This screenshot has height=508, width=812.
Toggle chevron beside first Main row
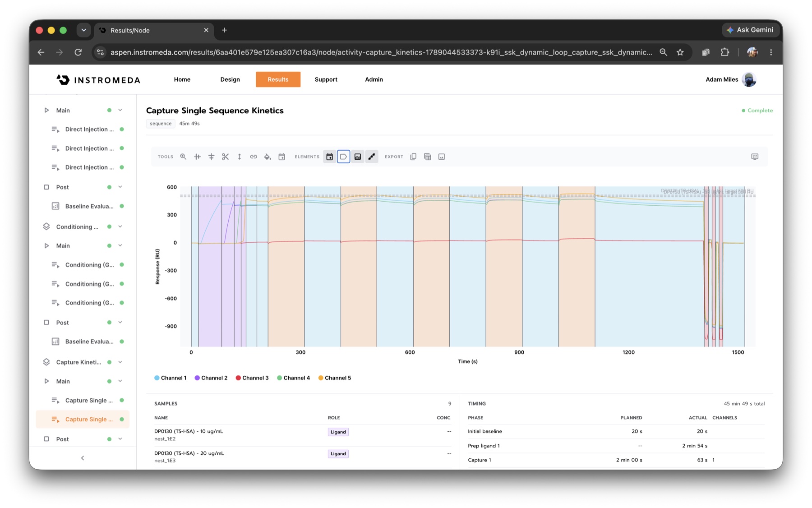coord(120,110)
